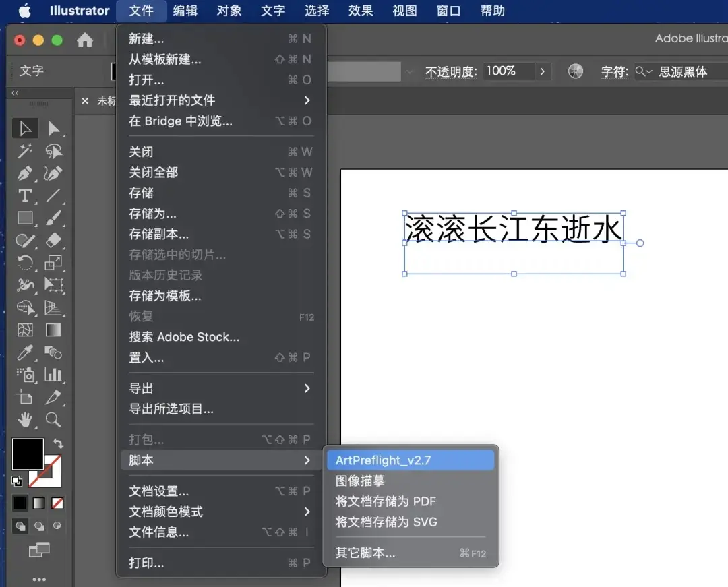Expand the 最近打开的文件 submenu
The height and width of the screenshot is (587, 728).
(x=307, y=100)
